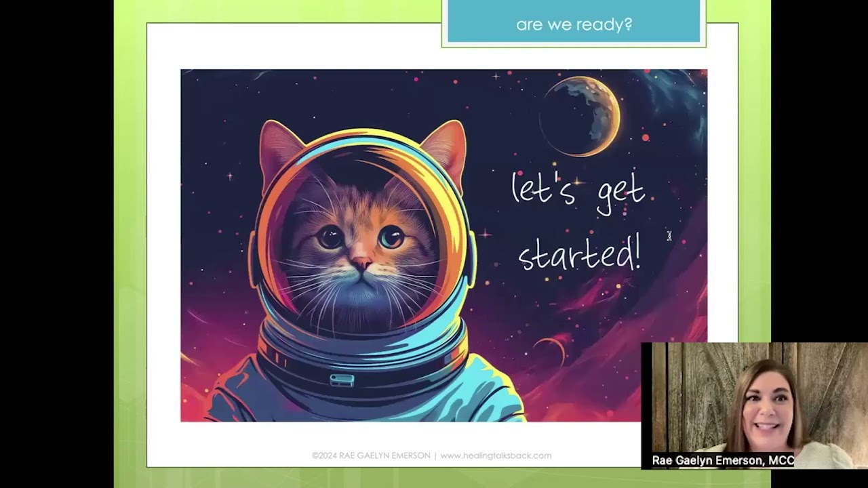Click the 'are we ready?' title banner
Image resolution: width=868 pixels, height=488 pixels.
(x=574, y=22)
